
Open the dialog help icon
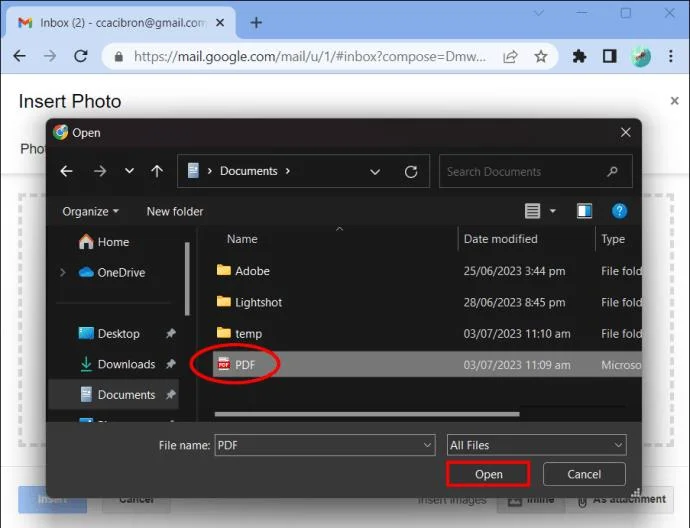tap(619, 211)
